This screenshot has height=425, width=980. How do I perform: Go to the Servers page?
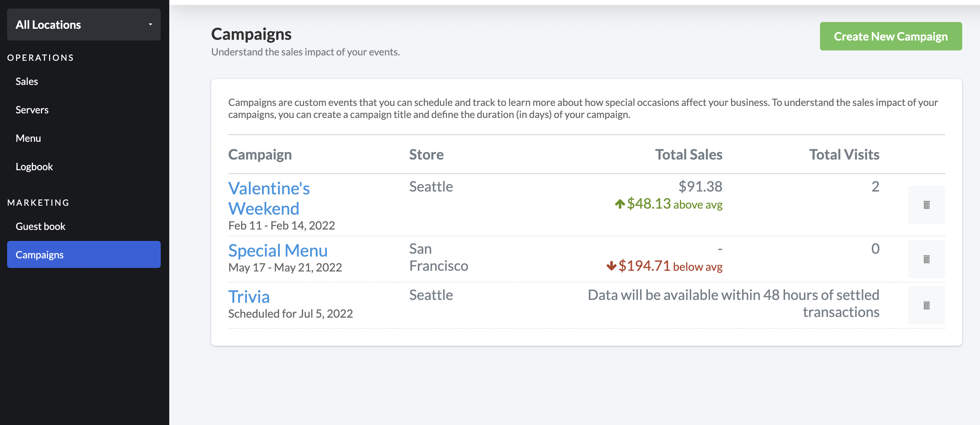(x=32, y=110)
